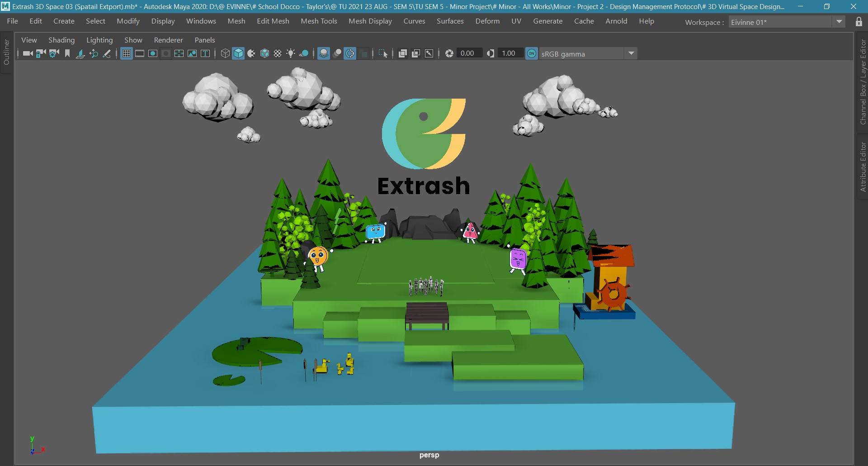
Task: Open the Arnold menu
Action: pyautogui.click(x=616, y=21)
